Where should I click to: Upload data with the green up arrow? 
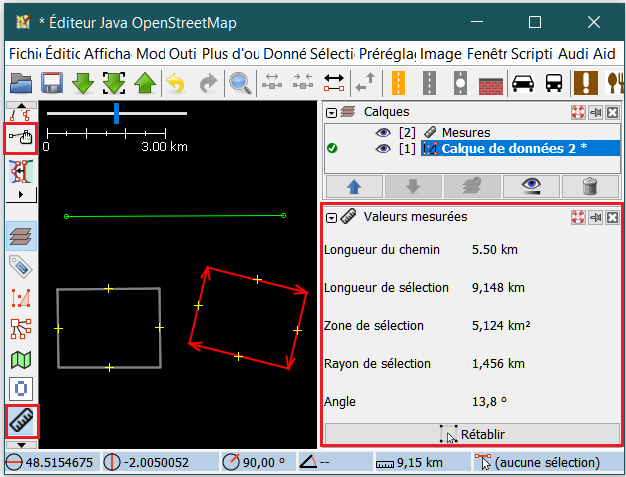(145, 83)
